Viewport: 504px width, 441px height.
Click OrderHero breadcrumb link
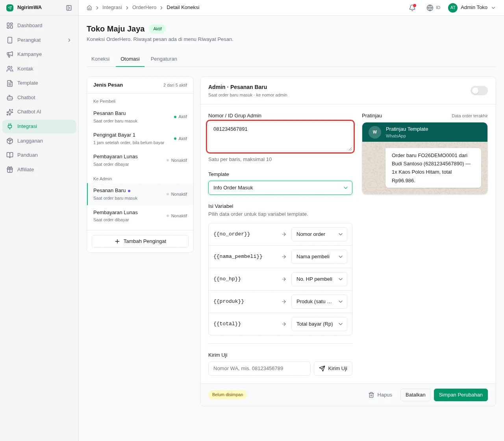144,7
